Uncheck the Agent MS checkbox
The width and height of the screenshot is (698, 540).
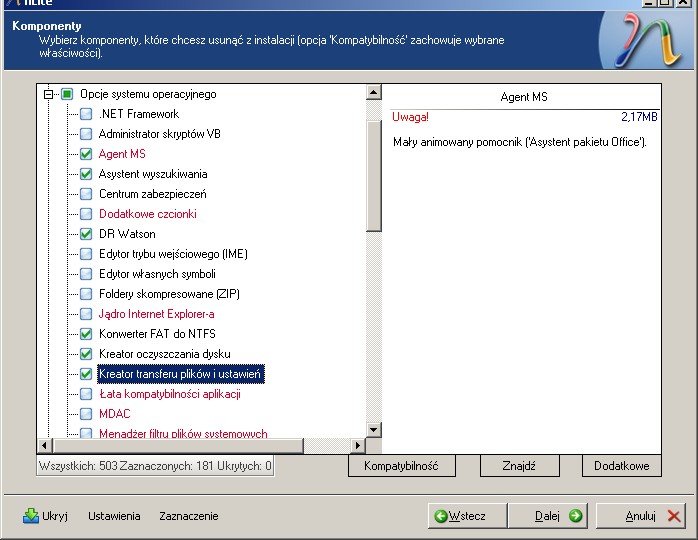[x=86, y=154]
